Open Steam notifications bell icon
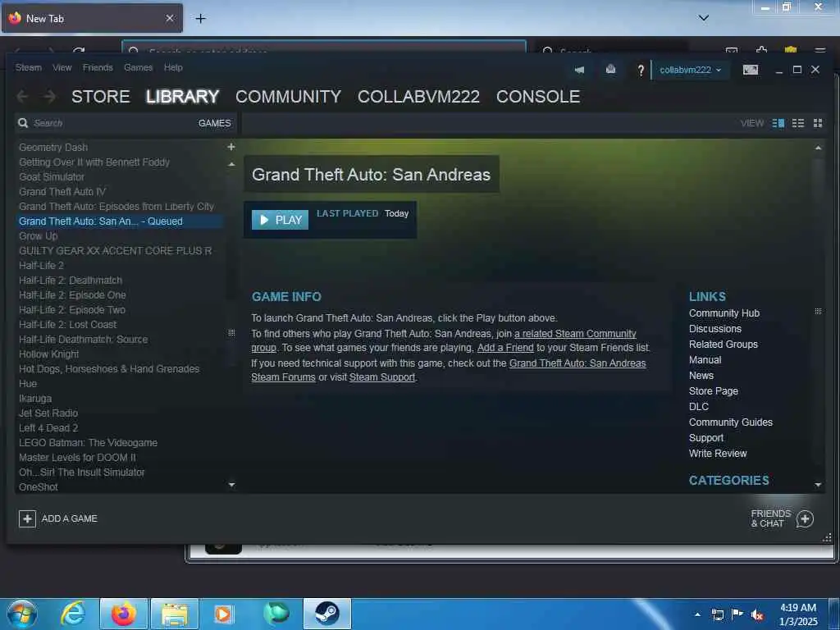 tap(610, 69)
